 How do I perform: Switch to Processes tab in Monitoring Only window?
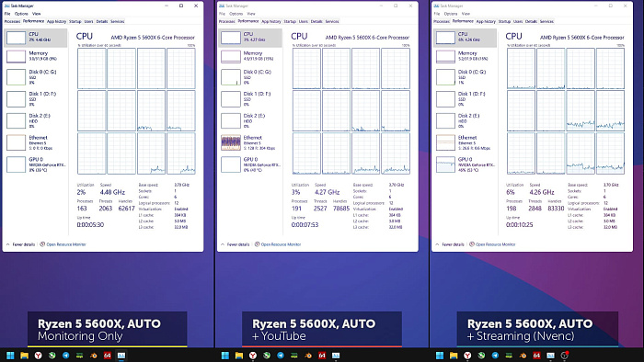click(12, 21)
